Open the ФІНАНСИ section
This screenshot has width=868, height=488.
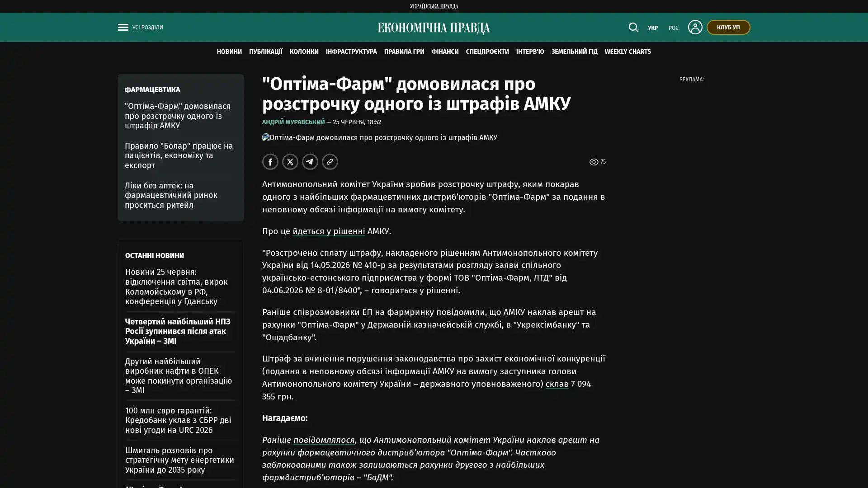[445, 52]
